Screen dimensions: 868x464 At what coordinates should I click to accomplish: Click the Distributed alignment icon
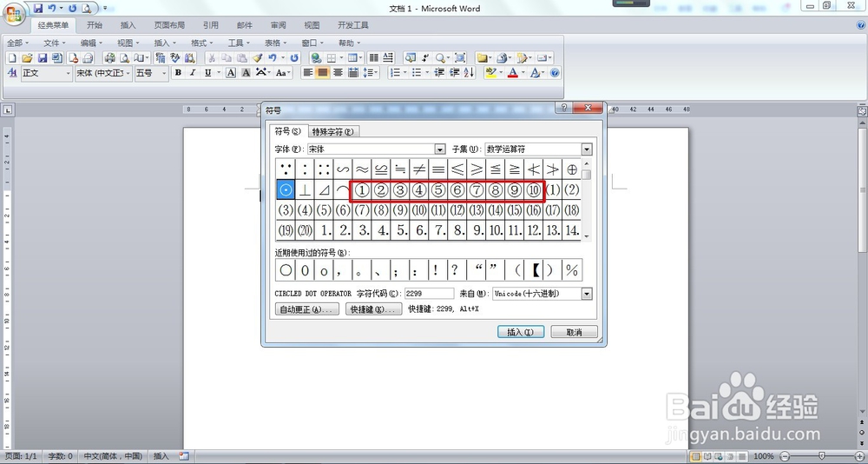click(353, 73)
